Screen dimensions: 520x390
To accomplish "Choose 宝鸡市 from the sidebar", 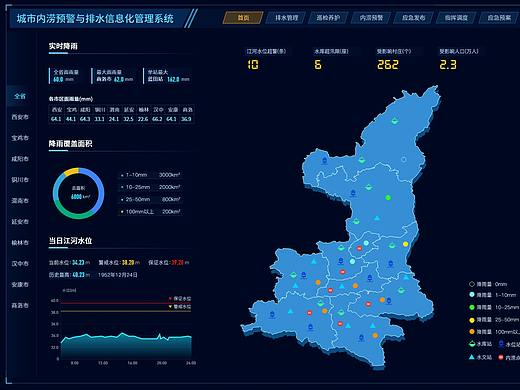I will tap(20, 138).
